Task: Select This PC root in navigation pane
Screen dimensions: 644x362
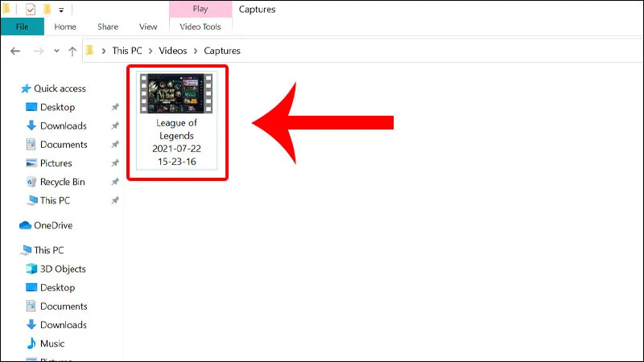Action: coord(49,250)
